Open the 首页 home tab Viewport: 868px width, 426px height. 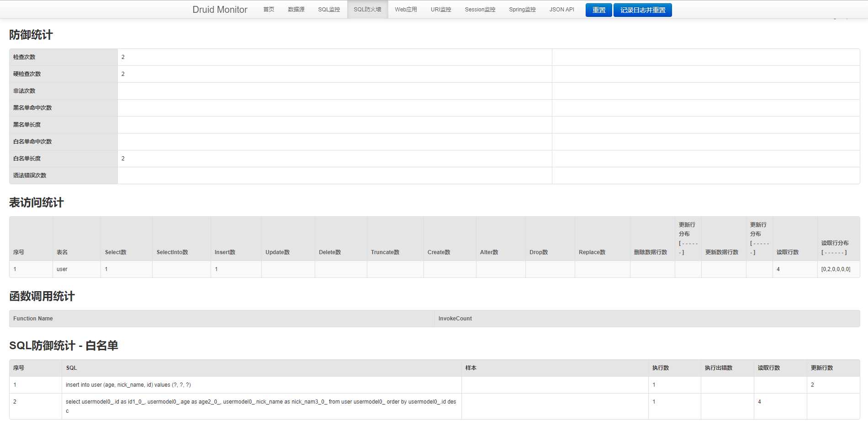(269, 10)
